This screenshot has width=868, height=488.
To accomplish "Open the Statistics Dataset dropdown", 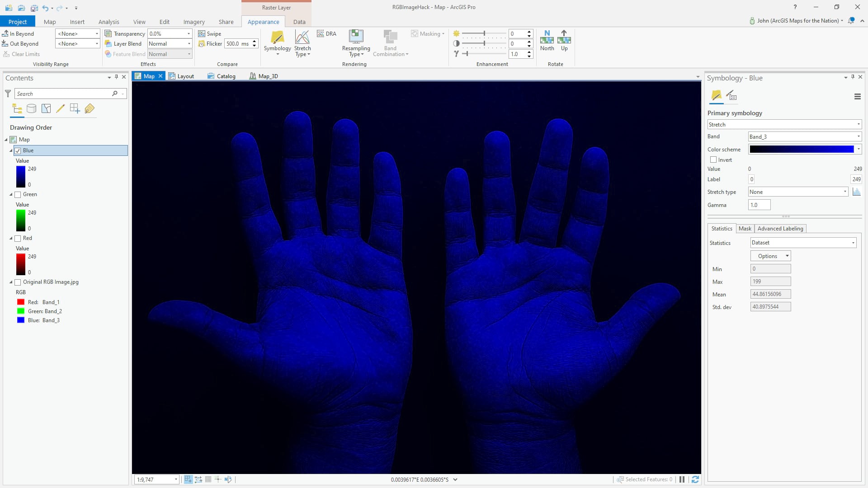I will (803, 243).
